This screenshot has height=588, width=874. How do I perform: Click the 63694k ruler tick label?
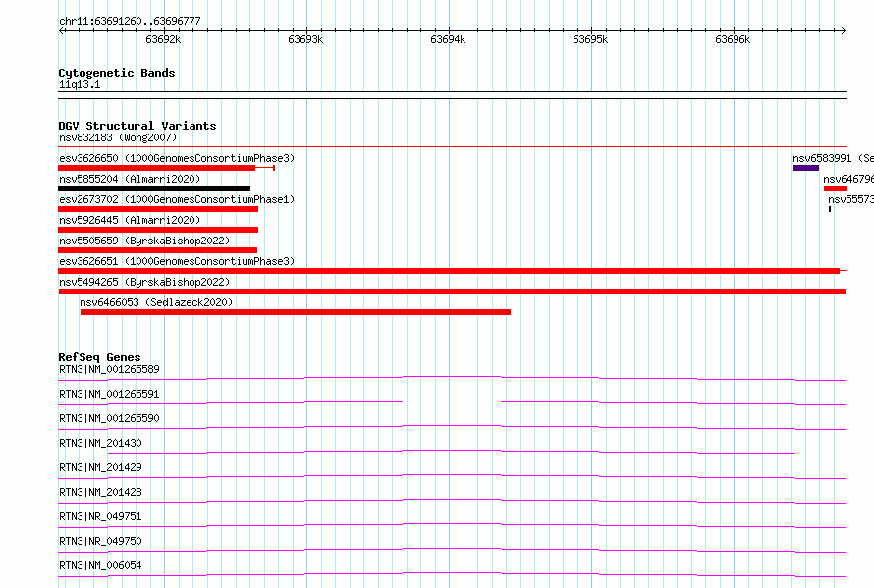[x=448, y=39]
